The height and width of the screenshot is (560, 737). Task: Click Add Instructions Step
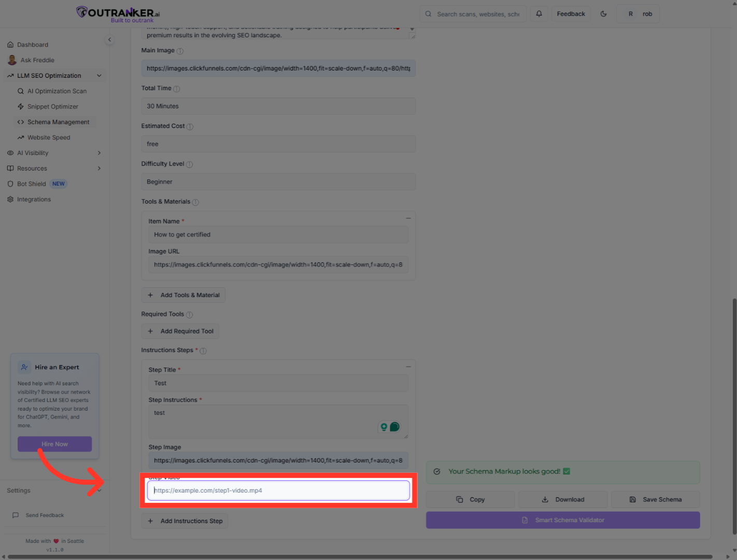pyautogui.click(x=185, y=521)
